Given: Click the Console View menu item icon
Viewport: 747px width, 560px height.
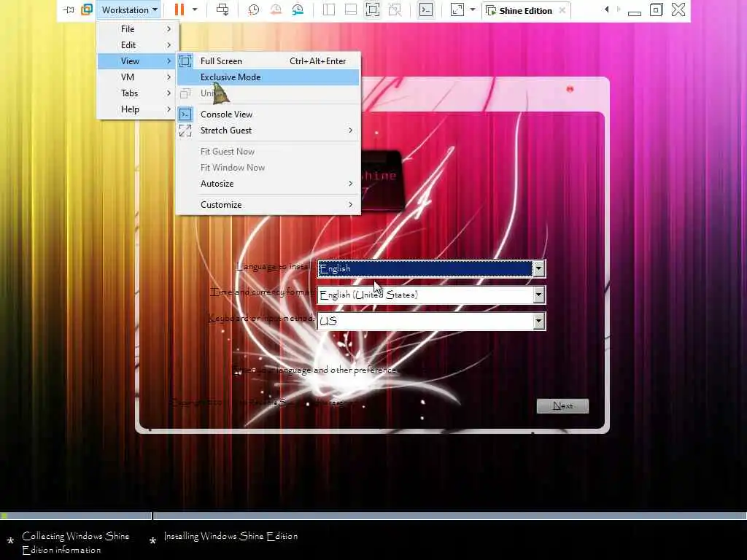Looking at the screenshot, I should 185,114.
